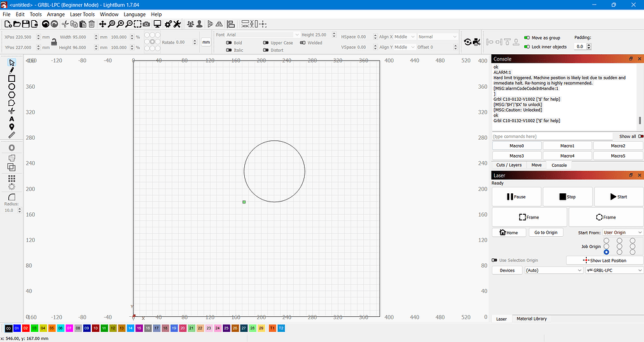644x342 pixels.
Task: Activate the Text creation tool
Action: coord(11,119)
